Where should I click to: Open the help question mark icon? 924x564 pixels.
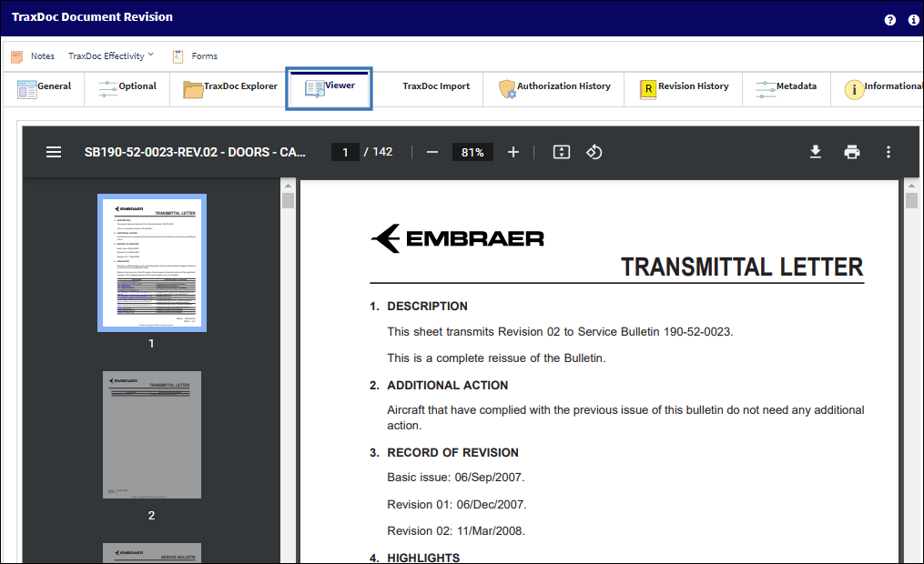pyautogui.click(x=889, y=20)
